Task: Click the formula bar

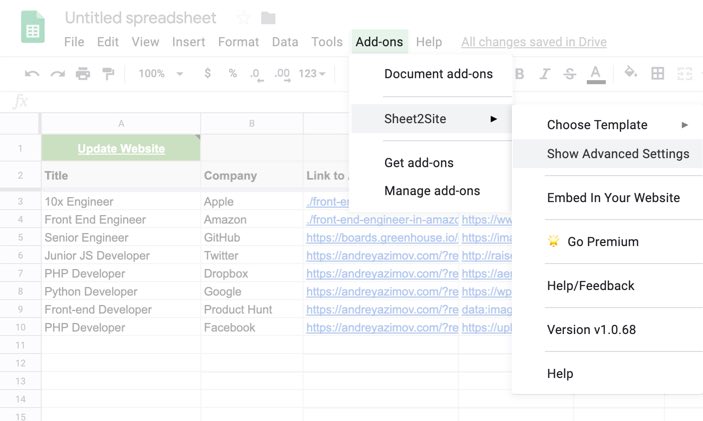Action: (188, 102)
